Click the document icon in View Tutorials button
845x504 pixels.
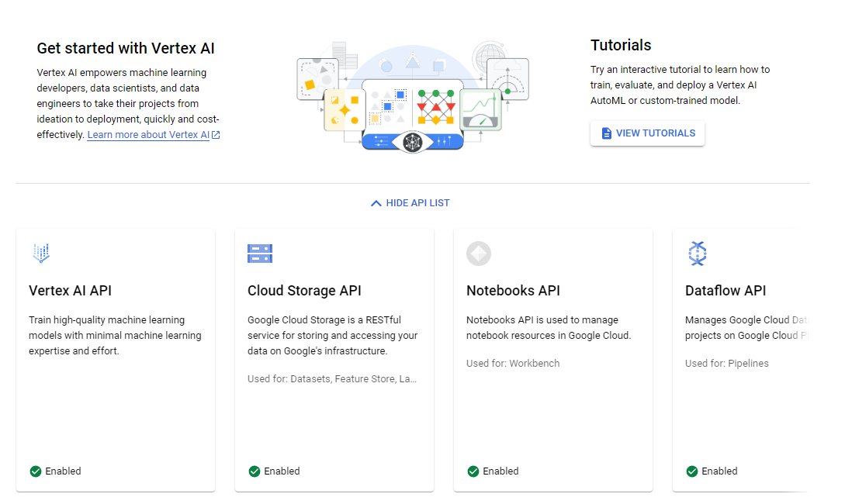pyautogui.click(x=607, y=133)
